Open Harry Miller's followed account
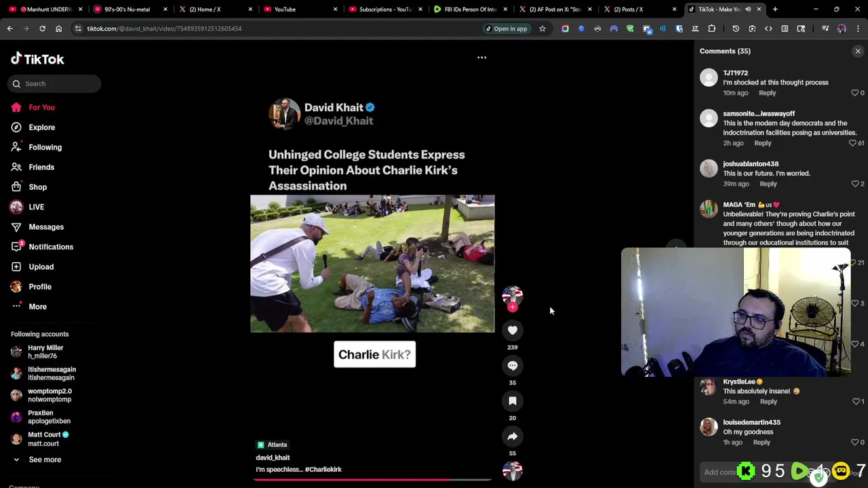Screen dimensions: 868x488 tap(38, 352)
